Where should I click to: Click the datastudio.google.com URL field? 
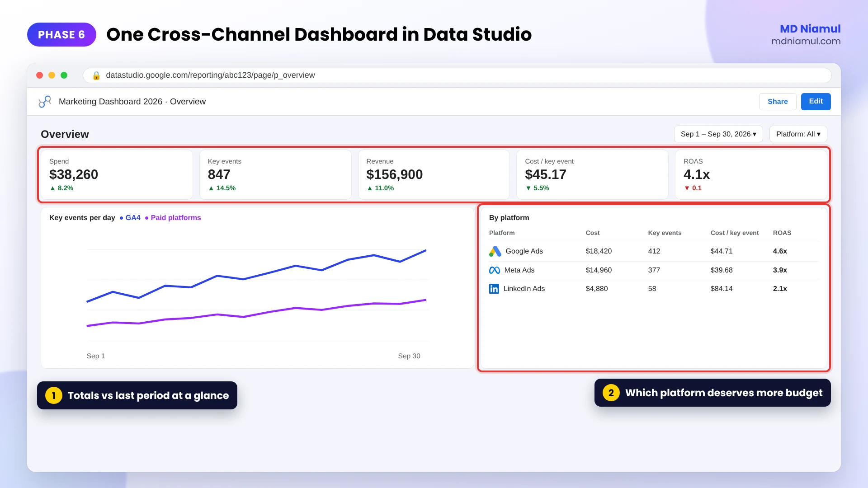(x=457, y=75)
